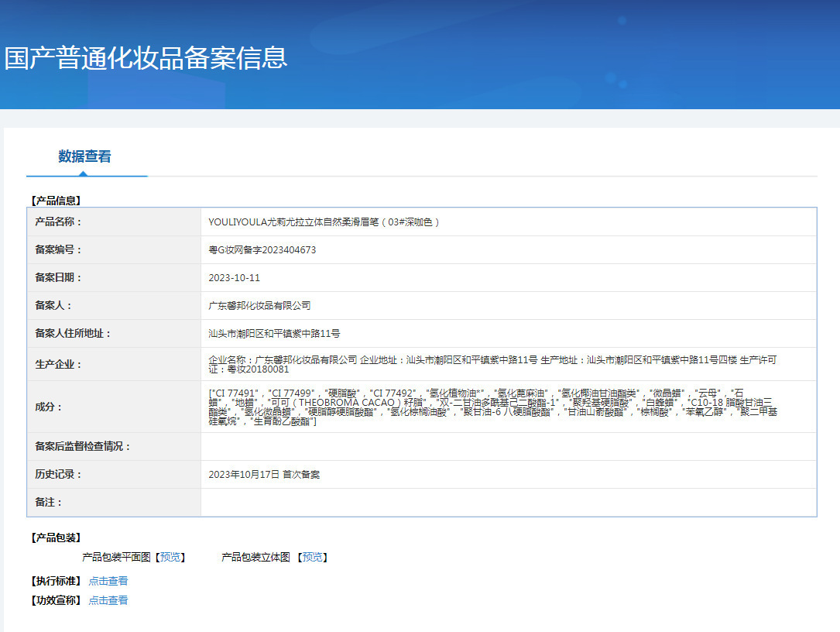
Task: Select the 【产品包装】 section heading
Action: 56,538
